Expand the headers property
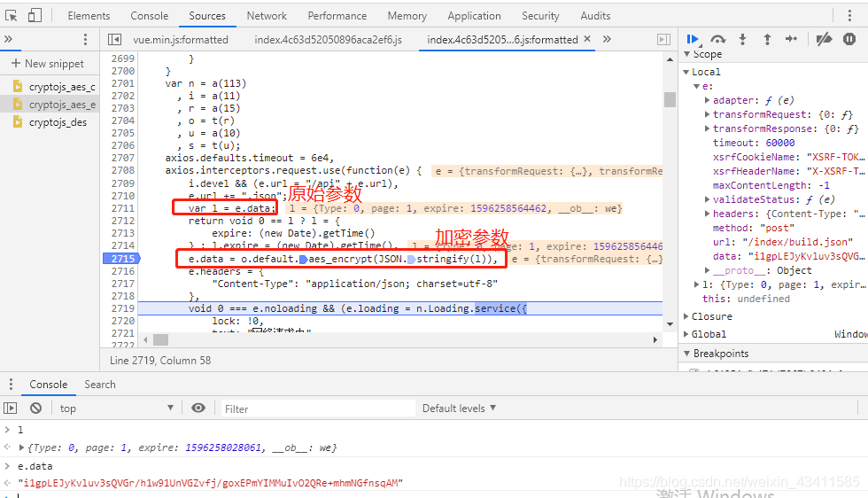 pos(707,214)
